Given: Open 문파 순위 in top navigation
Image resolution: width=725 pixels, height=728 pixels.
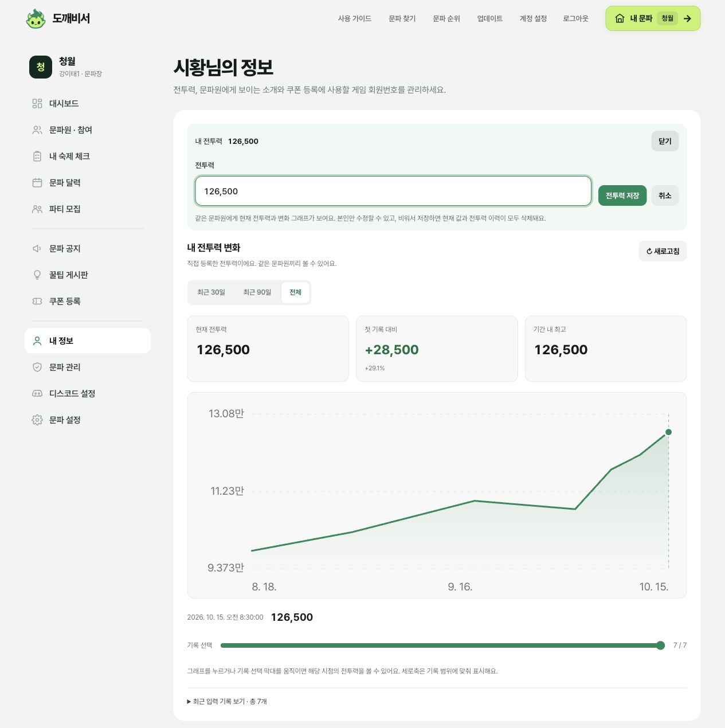Looking at the screenshot, I should (x=446, y=18).
